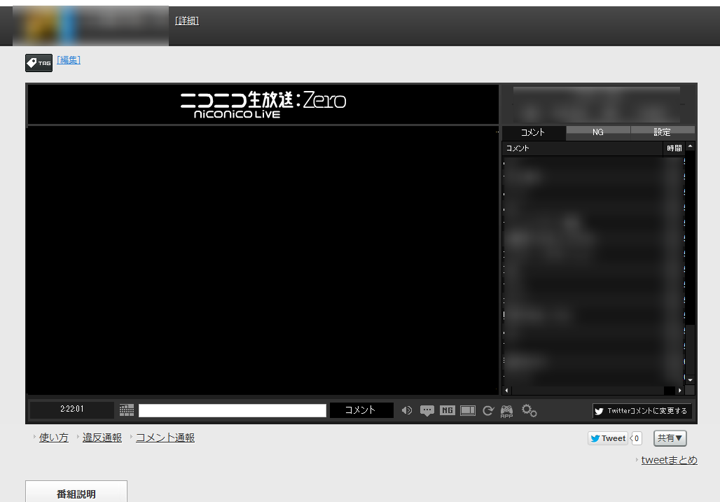Open the [編集] tag edit link
720x502 pixels.
[x=68, y=60]
